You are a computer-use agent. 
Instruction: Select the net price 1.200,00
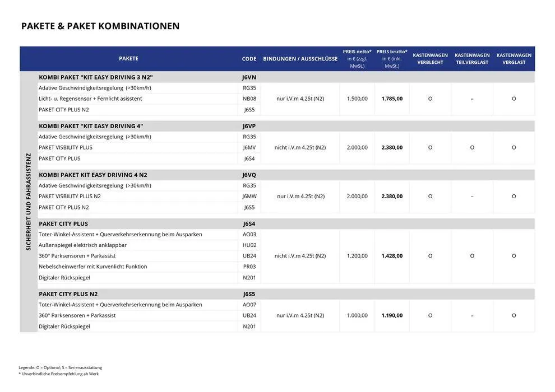(357, 256)
